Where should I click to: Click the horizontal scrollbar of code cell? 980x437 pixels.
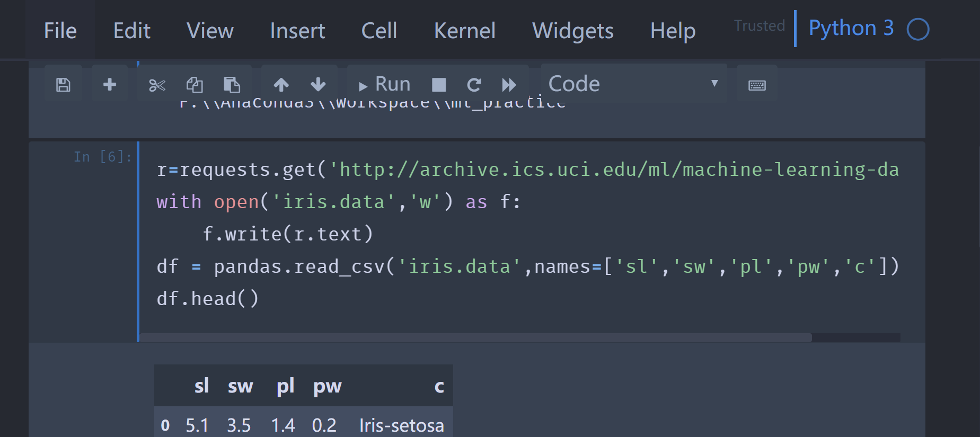475,337
